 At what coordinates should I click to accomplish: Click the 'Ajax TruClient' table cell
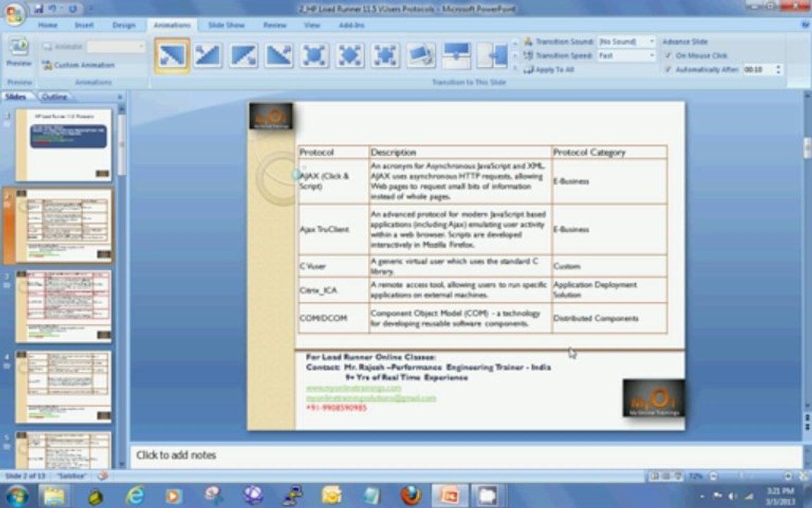pos(333,229)
